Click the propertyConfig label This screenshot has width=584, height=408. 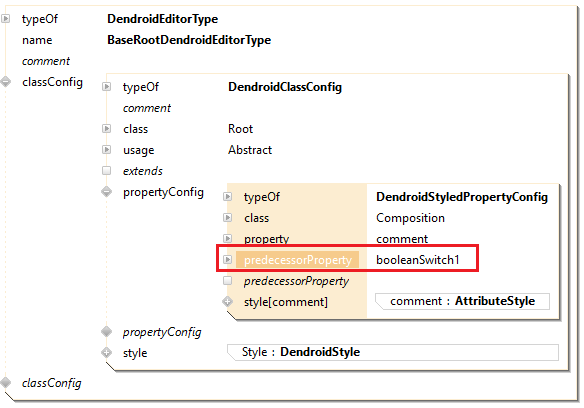[163, 192]
